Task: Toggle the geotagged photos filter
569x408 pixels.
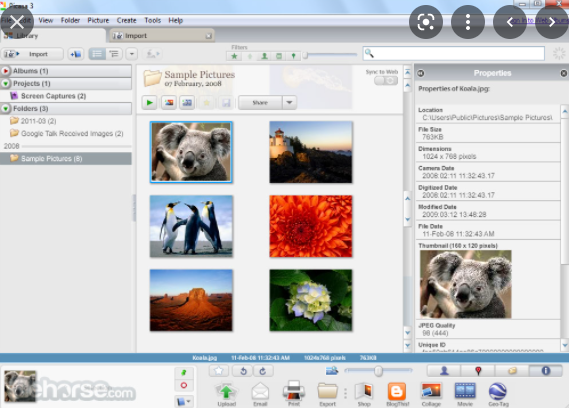Action: coord(293,56)
